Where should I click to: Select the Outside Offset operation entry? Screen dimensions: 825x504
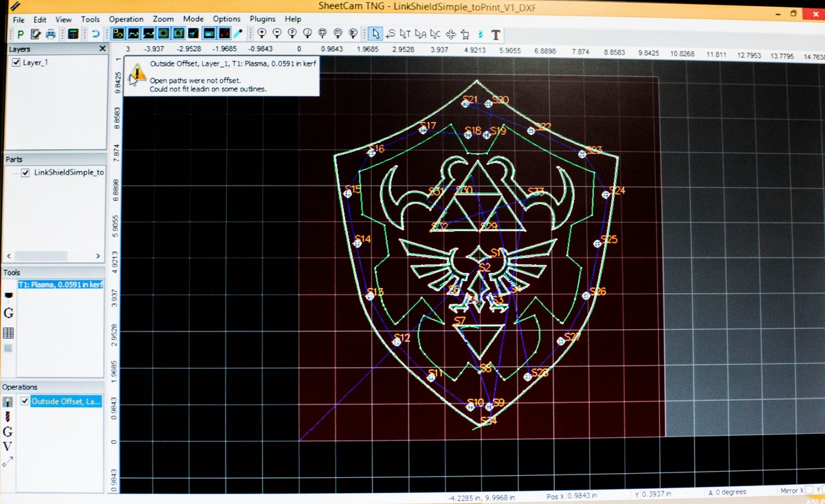pyautogui.click(x=66, y=401)
